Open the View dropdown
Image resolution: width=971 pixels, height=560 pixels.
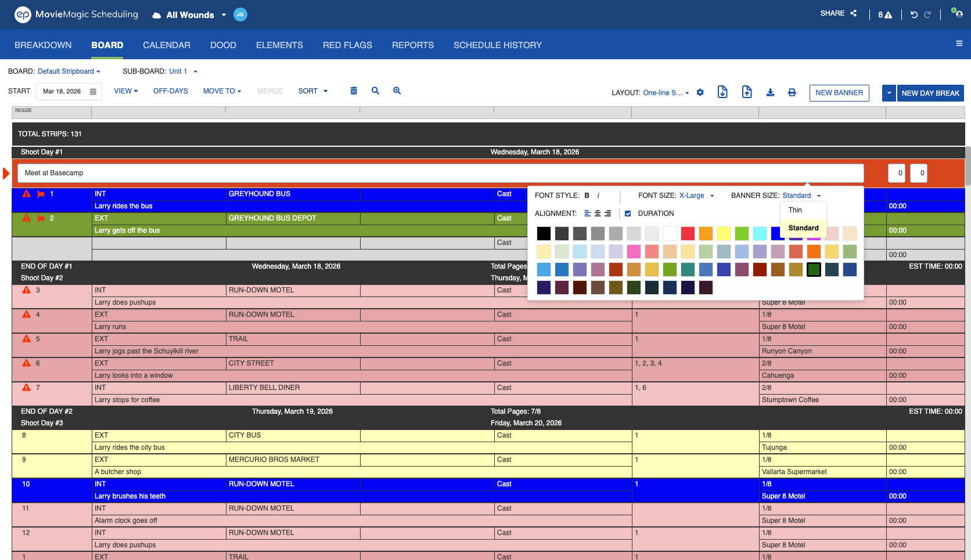pyautogui.click(x=125, y=91)
